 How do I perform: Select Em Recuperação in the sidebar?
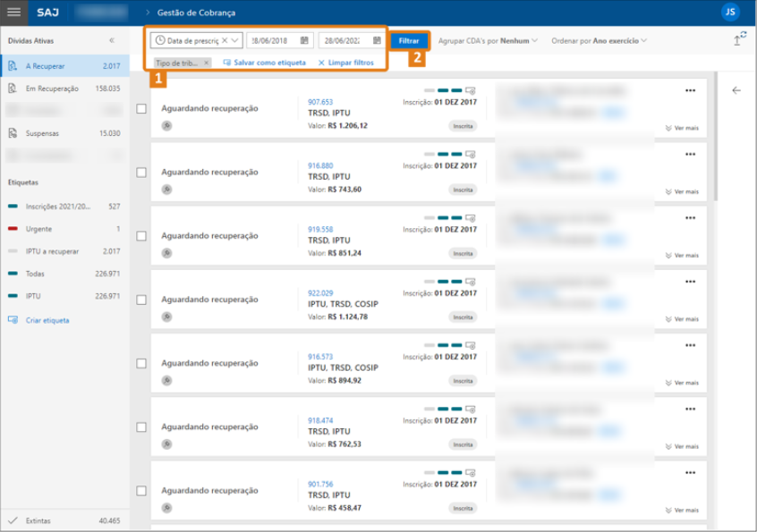coord(54,89)
